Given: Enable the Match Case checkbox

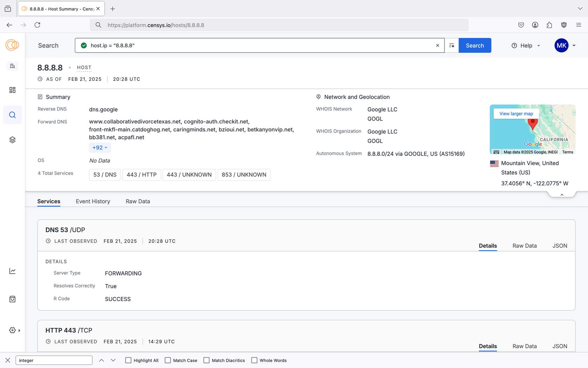Looking at the screenshot, I should pyautogui.click(x=168, y=360).
